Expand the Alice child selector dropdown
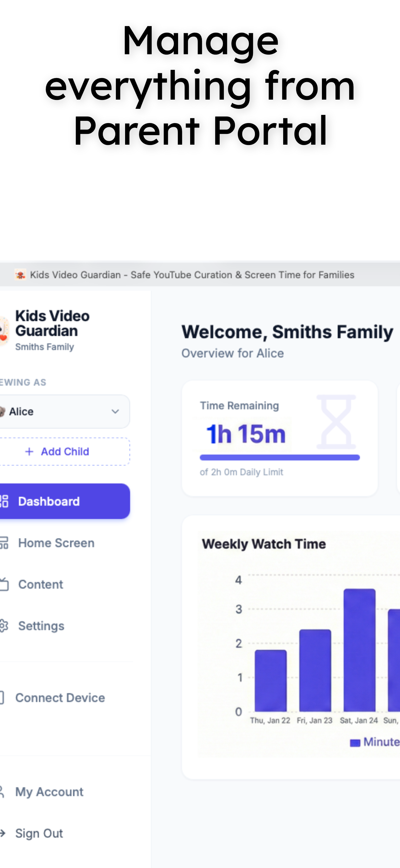Image resolution: width=400 pixels, height=868 pixels. (x=64, y=411)
